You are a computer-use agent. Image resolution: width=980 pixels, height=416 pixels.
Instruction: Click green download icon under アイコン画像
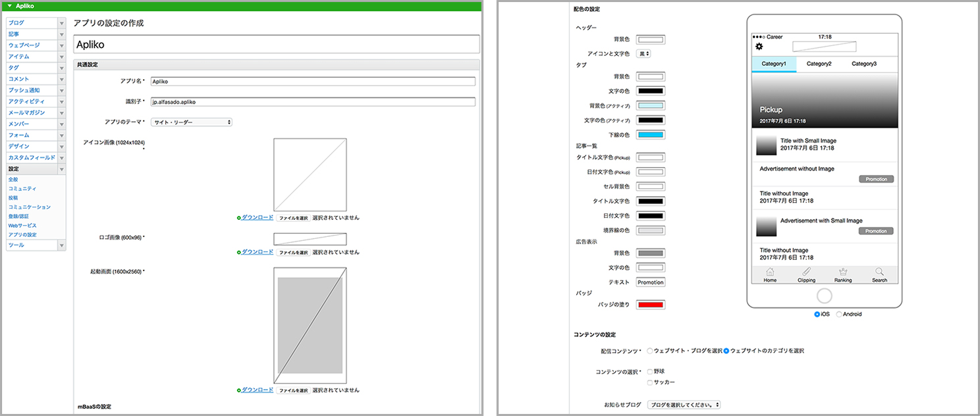[x=239, y=218]
